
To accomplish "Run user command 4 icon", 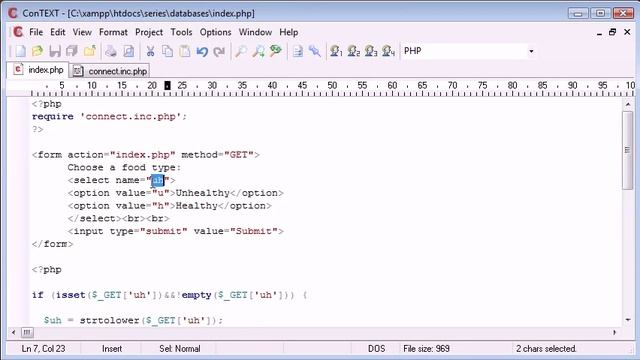I will (x=388, y=51).
